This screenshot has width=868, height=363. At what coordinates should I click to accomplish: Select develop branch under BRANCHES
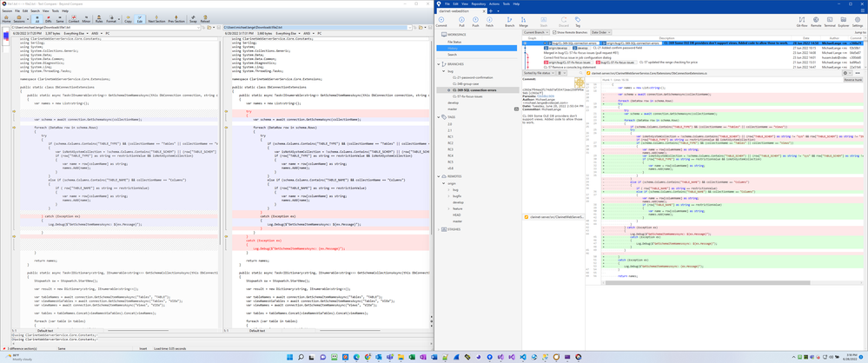pos(453,103)
